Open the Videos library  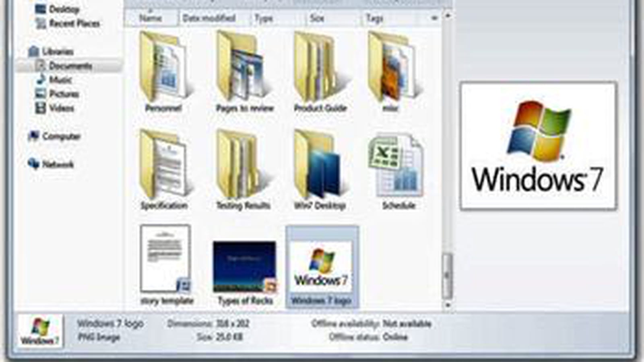click(x=54, y=108)
